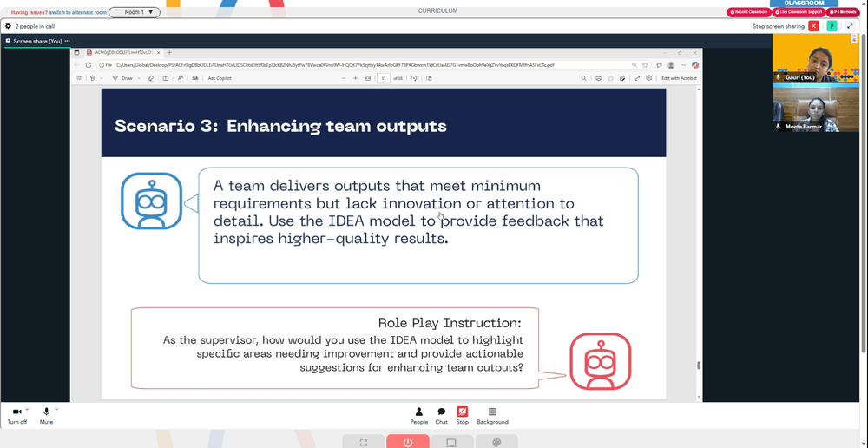Print the PDF document
This screenshot has height=448, width=868.
[x=598, y=78]
